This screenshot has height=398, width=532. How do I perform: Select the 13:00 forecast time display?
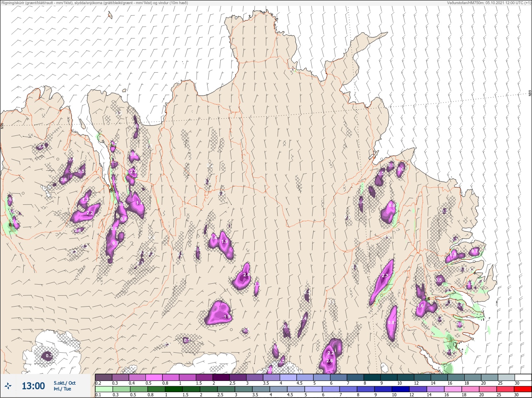(33, 386)
